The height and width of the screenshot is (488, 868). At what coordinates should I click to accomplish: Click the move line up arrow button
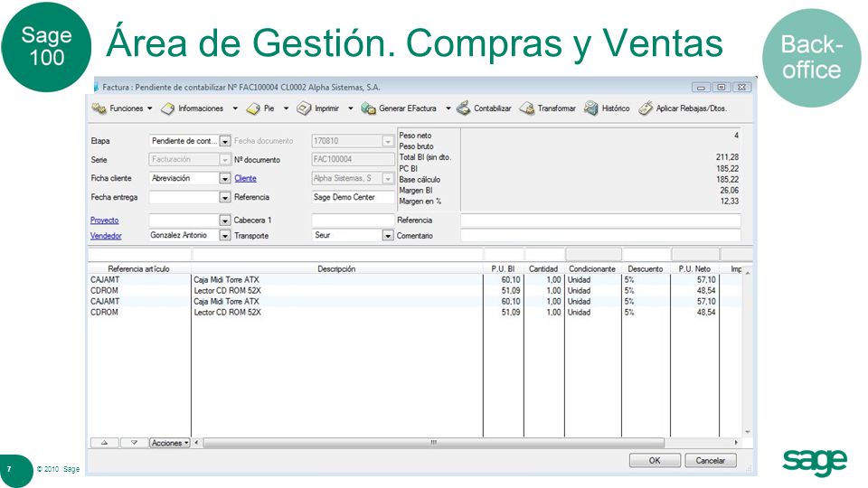pyautogui.click(x=105, y=443)
